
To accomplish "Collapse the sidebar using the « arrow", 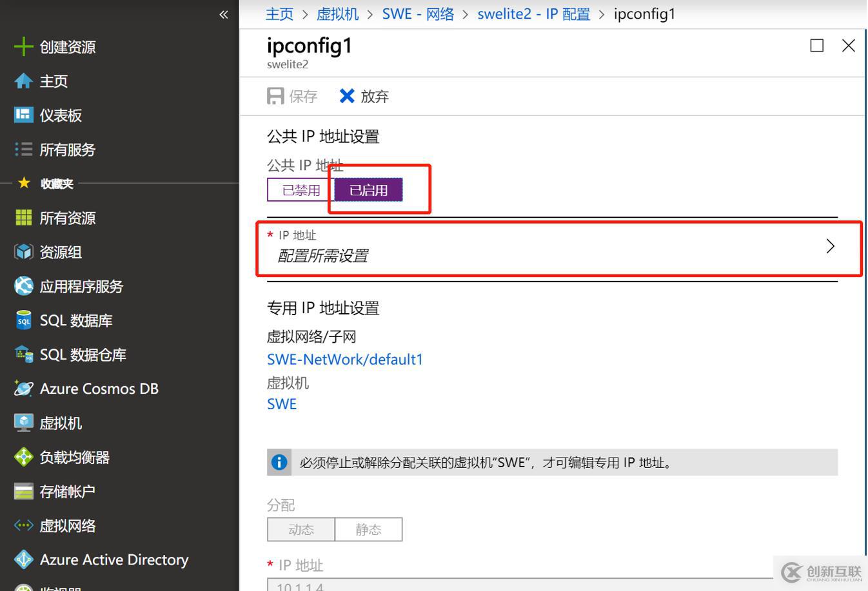I will (x=224, y=14).
